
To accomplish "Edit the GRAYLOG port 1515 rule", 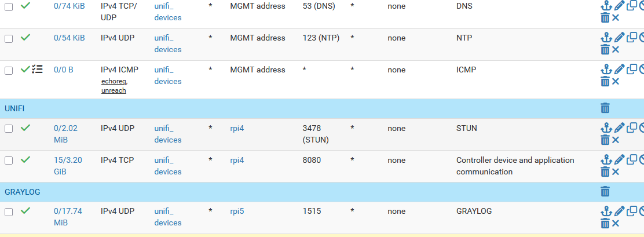I will point(619,211).
